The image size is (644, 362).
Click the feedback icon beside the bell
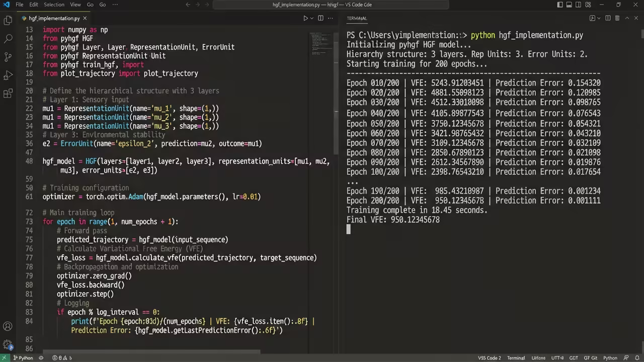click(627, 358)
